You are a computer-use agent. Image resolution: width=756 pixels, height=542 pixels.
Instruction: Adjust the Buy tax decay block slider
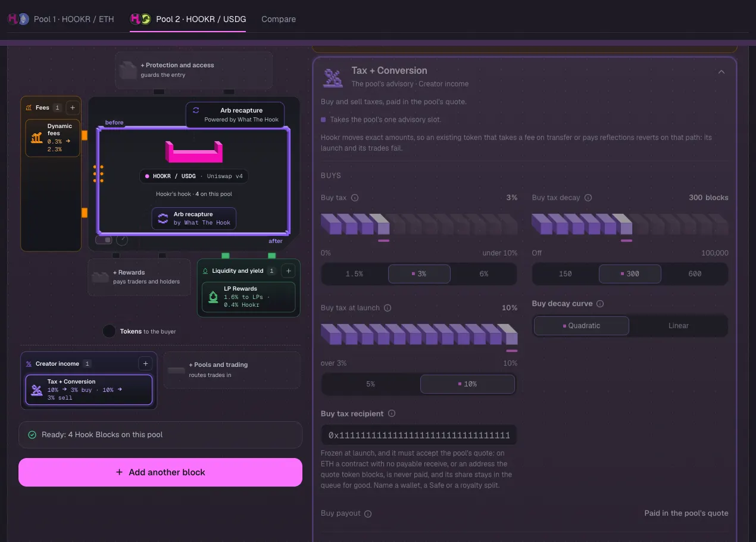coord(630,225)
